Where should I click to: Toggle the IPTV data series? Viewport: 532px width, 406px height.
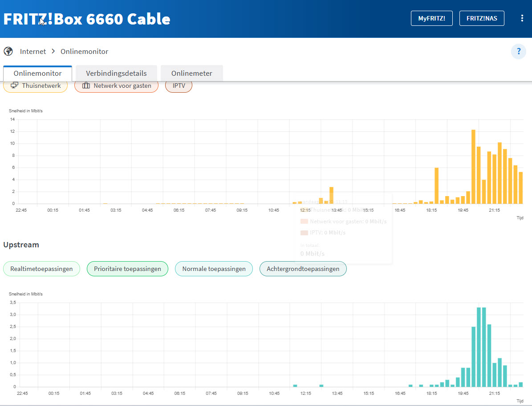tap(179, 86)
